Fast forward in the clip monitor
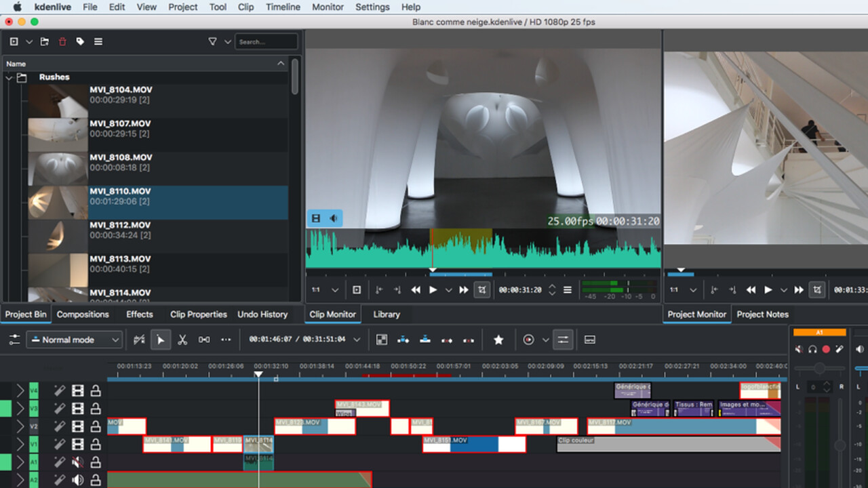Image resolution: width=868 pixels, height=488 pixels. (464, 290)
